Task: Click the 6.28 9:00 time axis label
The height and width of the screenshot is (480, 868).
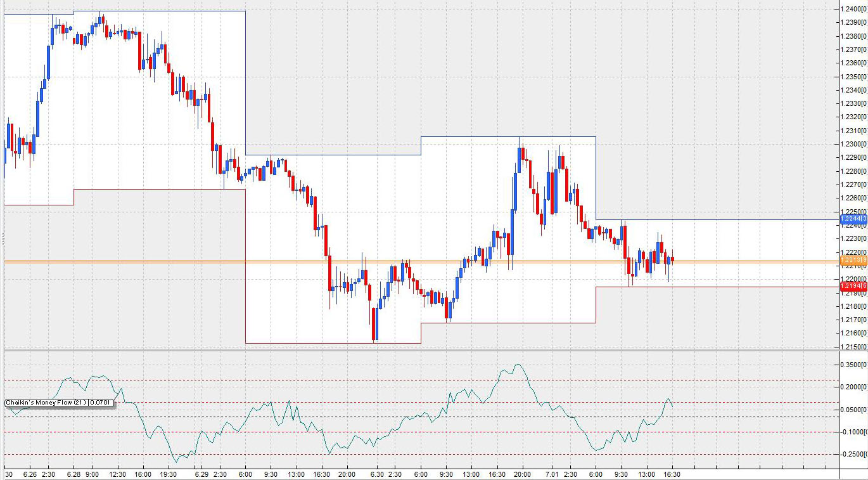Action: 82,474
